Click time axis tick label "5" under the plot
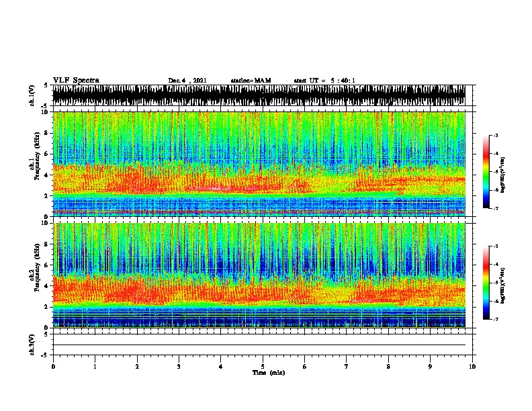This screenshot has width=532, height=411. pyautogui.click(x=263, y=367)
